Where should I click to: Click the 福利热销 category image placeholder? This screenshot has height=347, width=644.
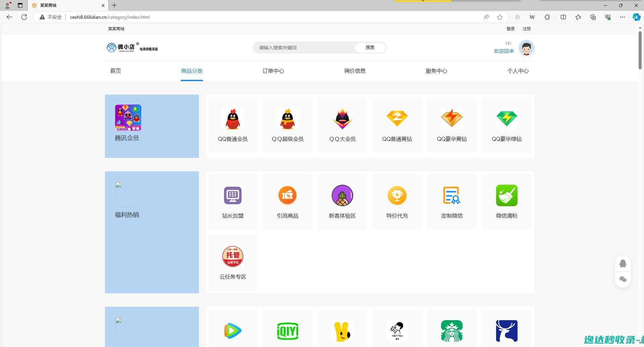[x=128, y=194]
